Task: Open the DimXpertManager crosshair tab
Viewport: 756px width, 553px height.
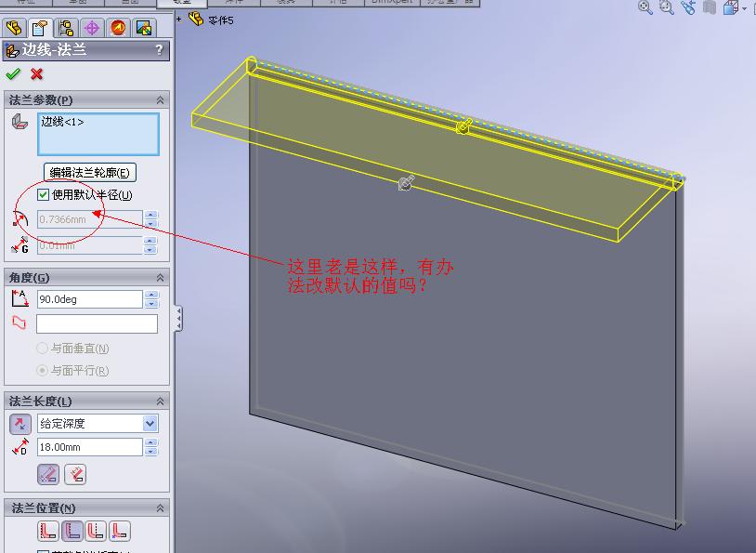Action: 92,28
